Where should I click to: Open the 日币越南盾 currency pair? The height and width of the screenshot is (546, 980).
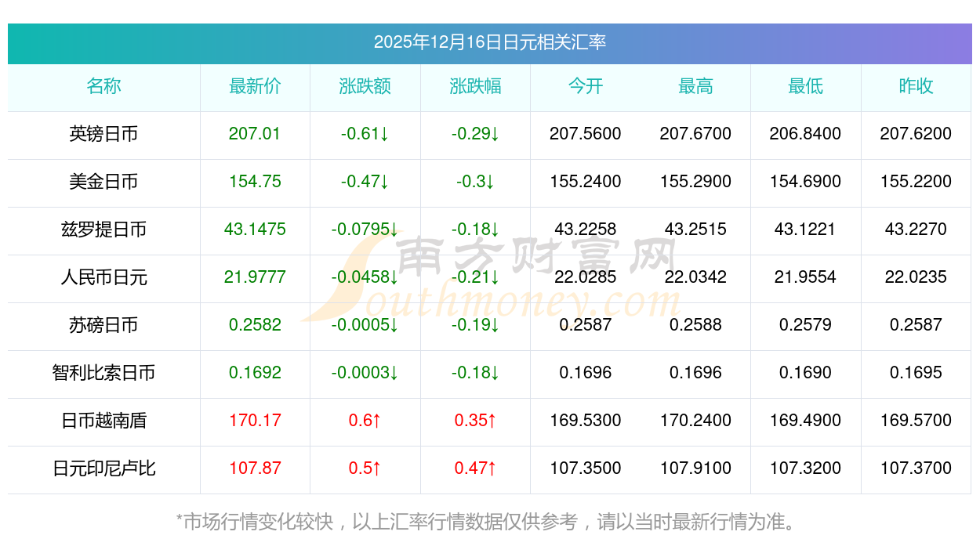click(x=103, y=421)
